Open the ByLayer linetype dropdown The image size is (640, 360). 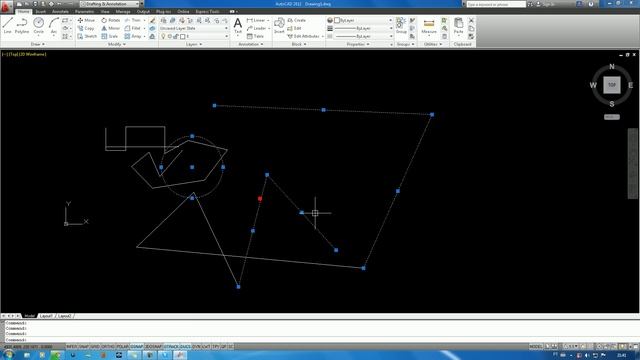coord(363,36)
